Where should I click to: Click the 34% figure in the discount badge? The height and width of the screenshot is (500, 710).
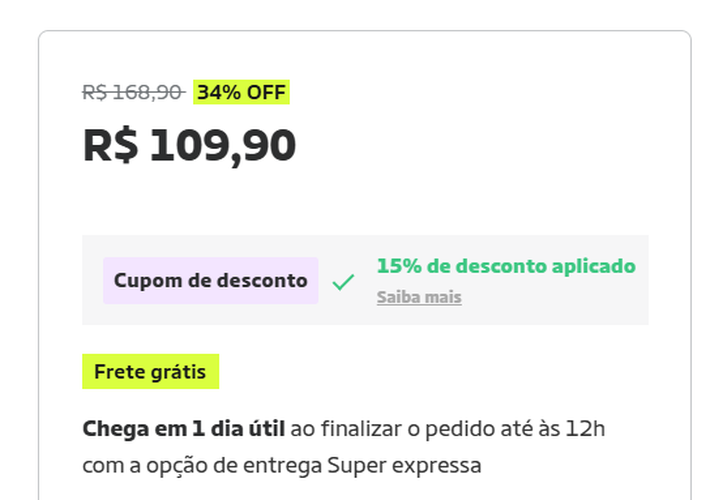(x=219, y=93)
